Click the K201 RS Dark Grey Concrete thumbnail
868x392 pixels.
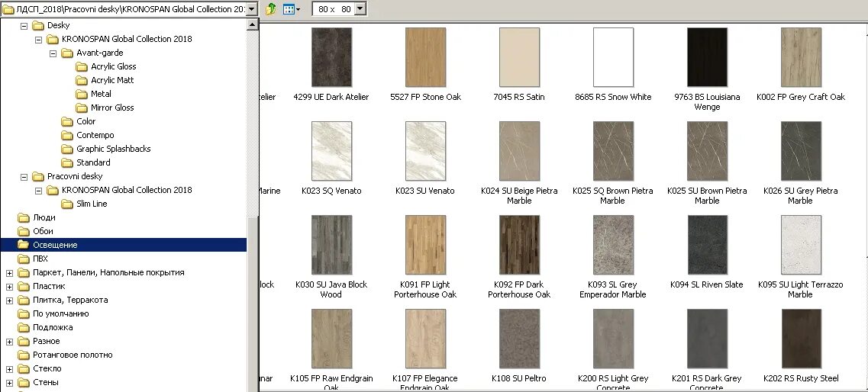tap(708, 339)
